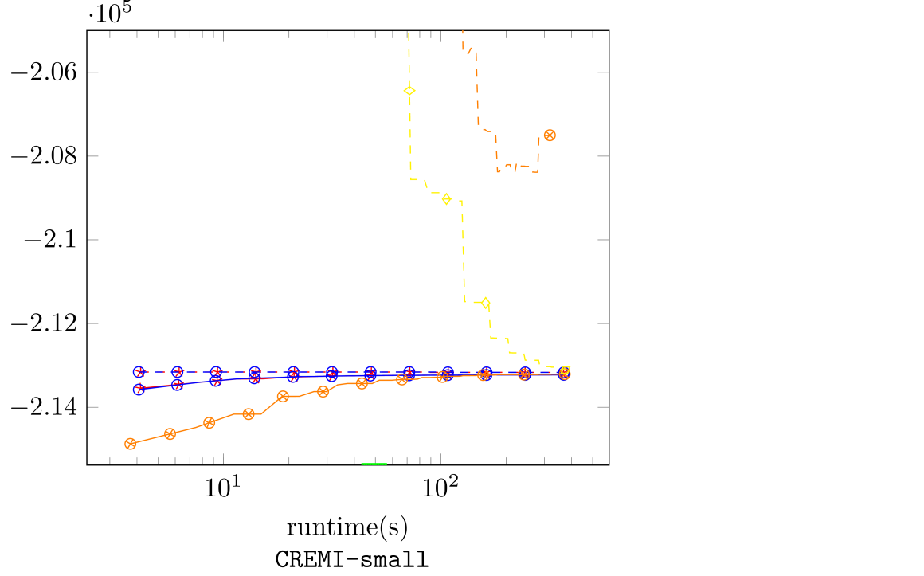
Task: Click the topmost yellow diamond marker
Action: click(x=409, y=90)
